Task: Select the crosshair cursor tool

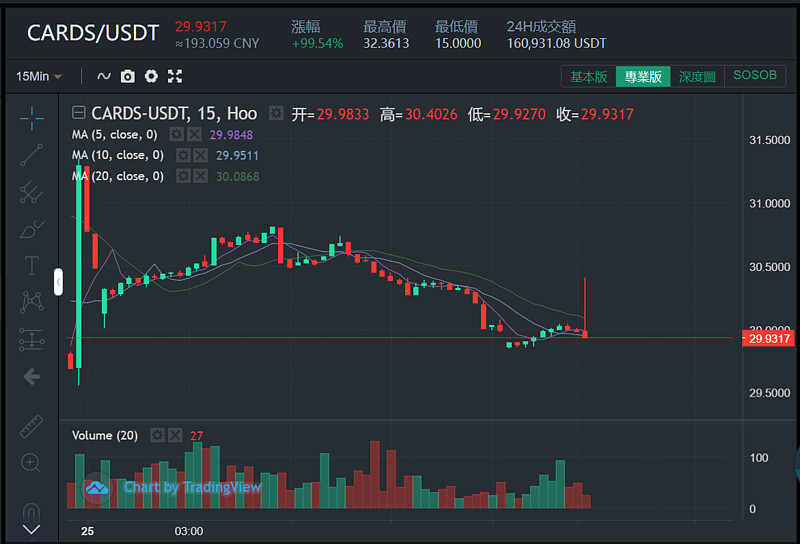Action: pyautogui.click(x=31, y=117)
